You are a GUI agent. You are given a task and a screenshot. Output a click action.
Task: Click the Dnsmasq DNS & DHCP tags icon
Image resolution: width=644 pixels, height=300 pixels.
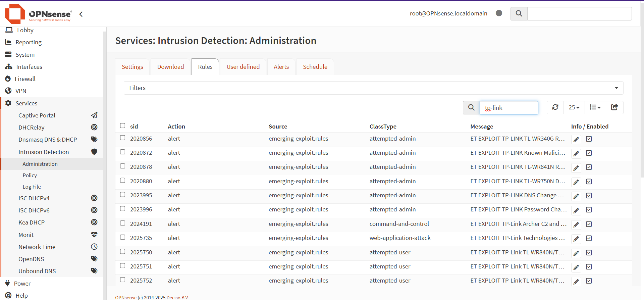tap(94, 139)
